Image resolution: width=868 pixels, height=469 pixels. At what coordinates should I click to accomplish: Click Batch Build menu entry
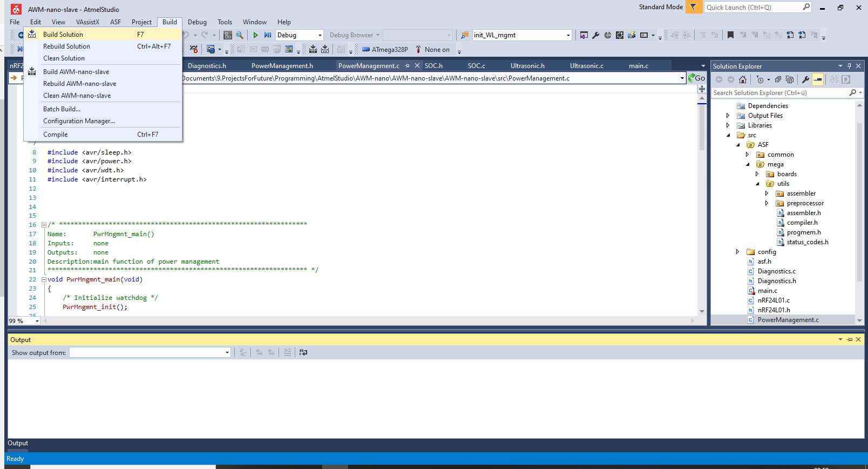click(x=103, y=109)
